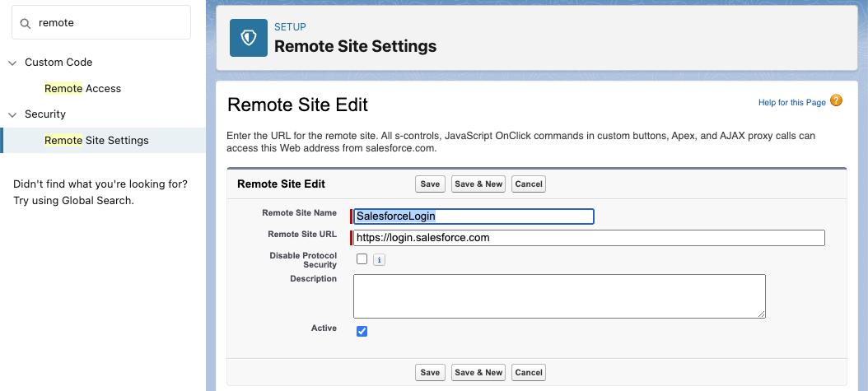Click the Remote Site Settings shield icon
Image resolution: width=868 pixels, height=391 pixels.
point(249,38)
